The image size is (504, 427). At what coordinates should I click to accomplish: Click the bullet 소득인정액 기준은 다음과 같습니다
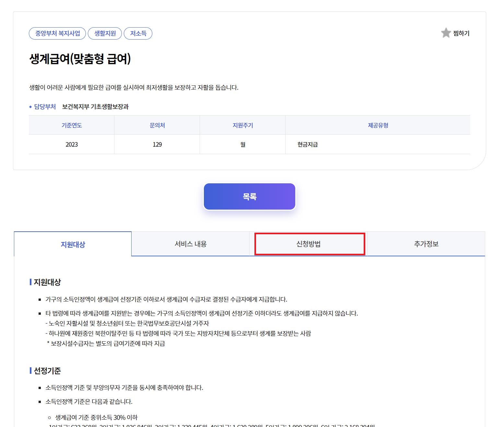[x=89, y=402]
